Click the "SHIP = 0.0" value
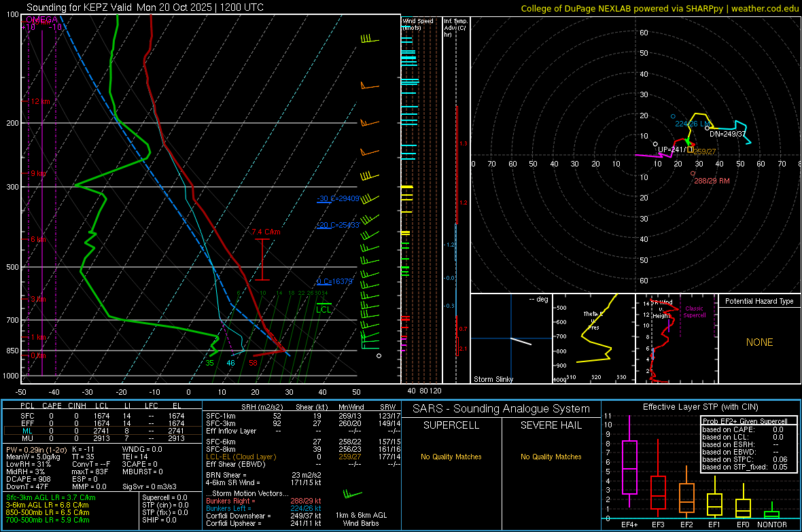This screenshot has width=802, height=532. [x=159, y=520]
